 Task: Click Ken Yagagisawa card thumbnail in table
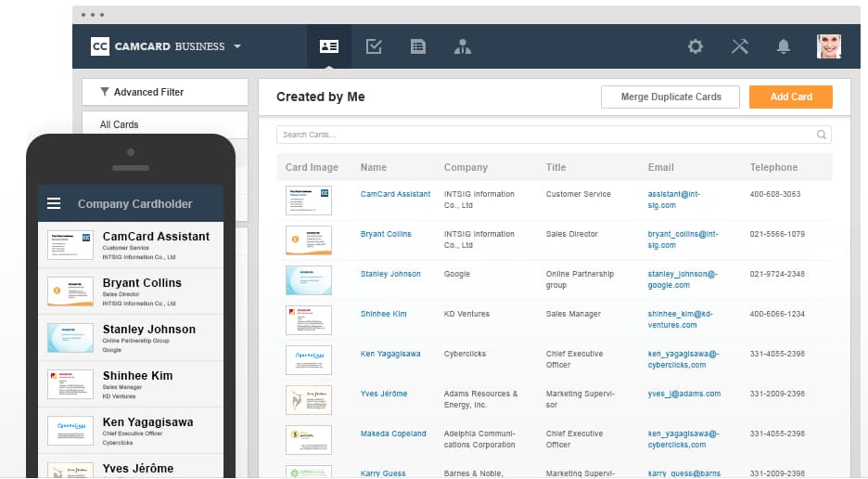click(x=308, y=360)
